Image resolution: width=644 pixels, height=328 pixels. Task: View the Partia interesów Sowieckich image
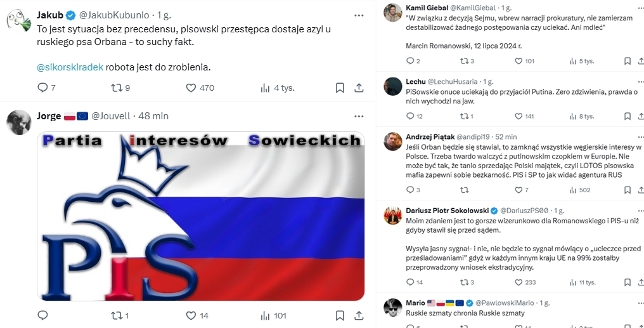(x=201, y=216)
